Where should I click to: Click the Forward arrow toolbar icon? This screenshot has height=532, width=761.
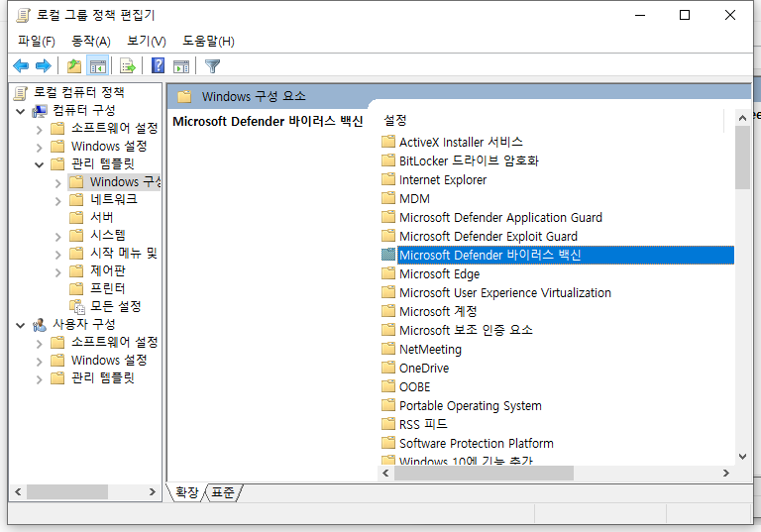[x=44, y=65]
